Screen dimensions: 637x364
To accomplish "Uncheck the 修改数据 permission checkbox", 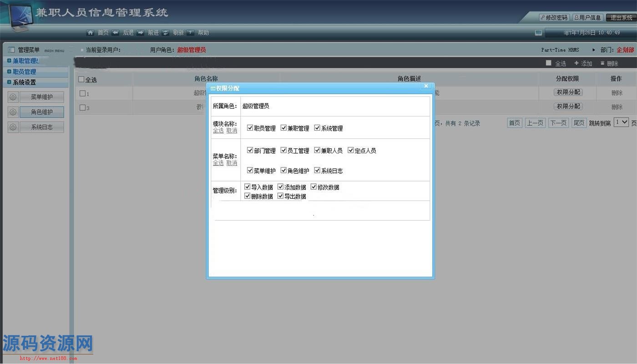I will 313,187.
